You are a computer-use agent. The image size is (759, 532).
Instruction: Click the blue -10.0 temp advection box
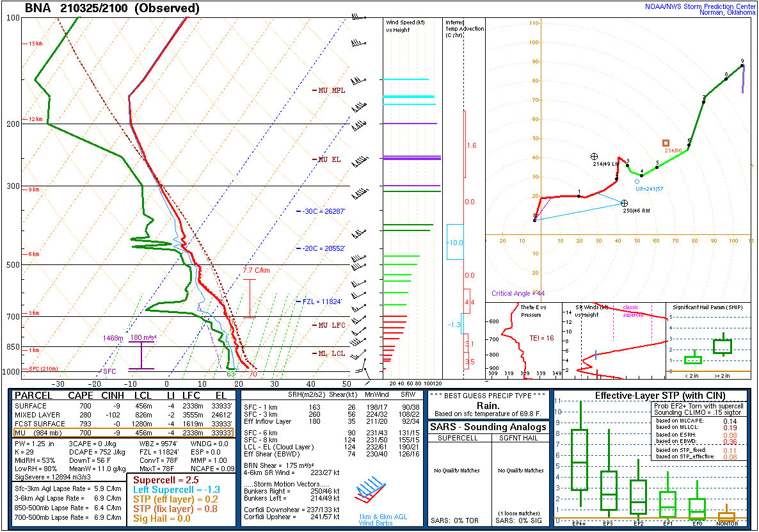[x=455, y=242]
